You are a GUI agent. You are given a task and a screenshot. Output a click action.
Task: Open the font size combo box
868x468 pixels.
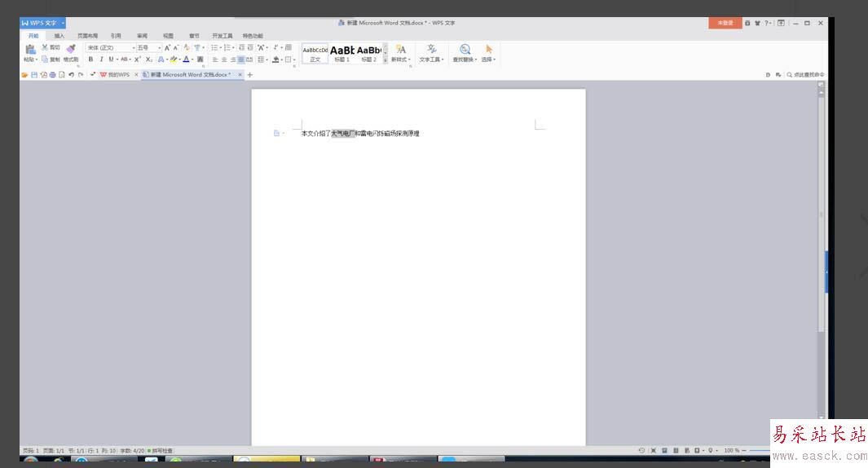[149, 47]
